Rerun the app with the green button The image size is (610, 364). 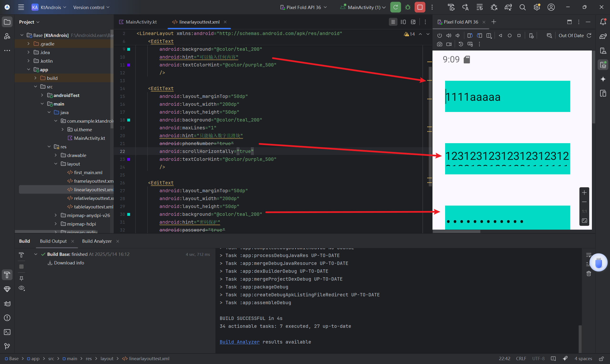[395, 7]
